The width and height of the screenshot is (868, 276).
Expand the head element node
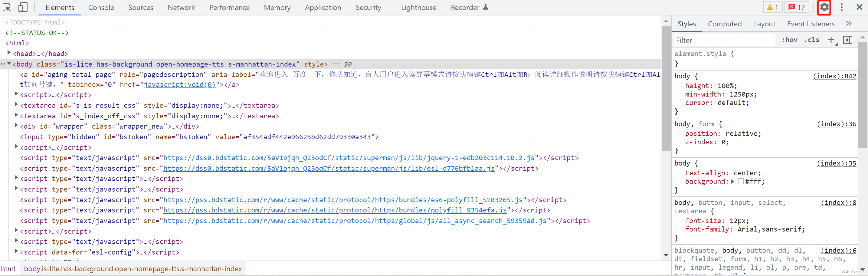[x=9, y=53]
